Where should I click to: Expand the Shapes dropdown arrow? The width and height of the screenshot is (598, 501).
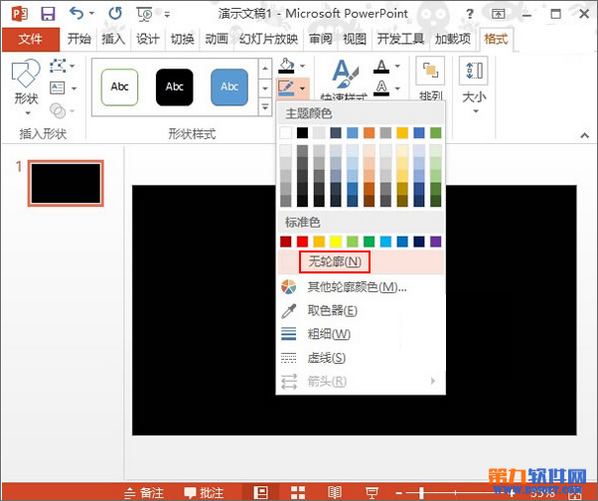click(27, 113)
